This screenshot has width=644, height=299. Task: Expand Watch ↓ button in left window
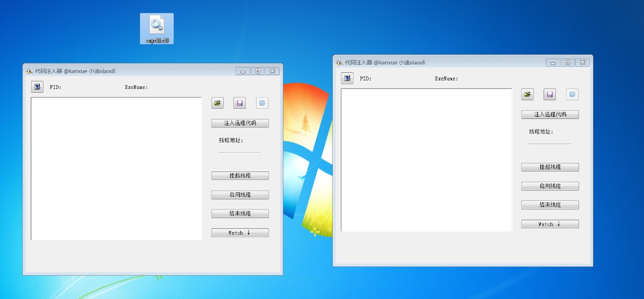pyautogui.click(x=240, y=233)
